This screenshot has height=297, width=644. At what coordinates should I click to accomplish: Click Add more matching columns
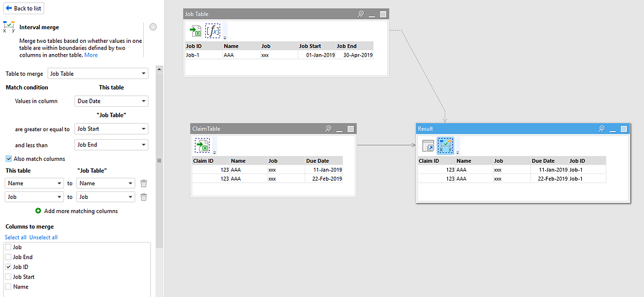coord(77,211)
